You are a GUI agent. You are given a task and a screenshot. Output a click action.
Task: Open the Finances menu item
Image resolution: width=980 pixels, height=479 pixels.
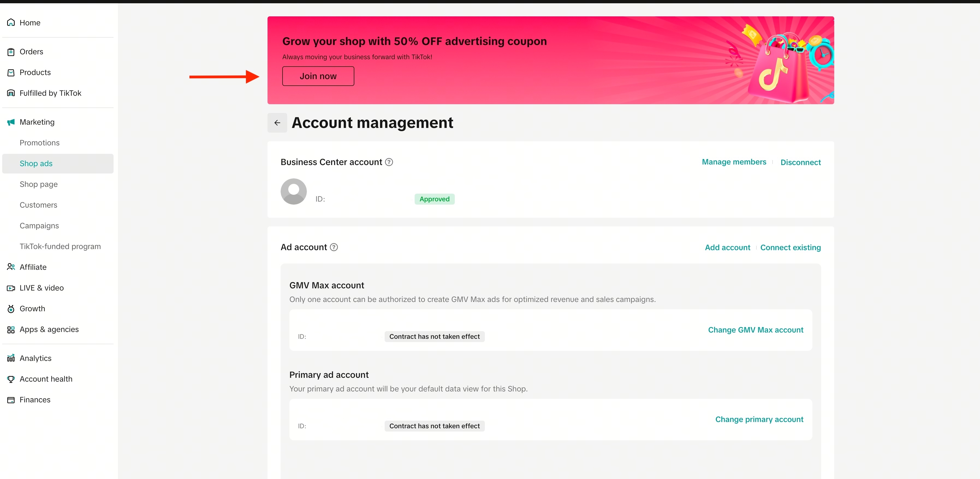(x=58, y=400)
